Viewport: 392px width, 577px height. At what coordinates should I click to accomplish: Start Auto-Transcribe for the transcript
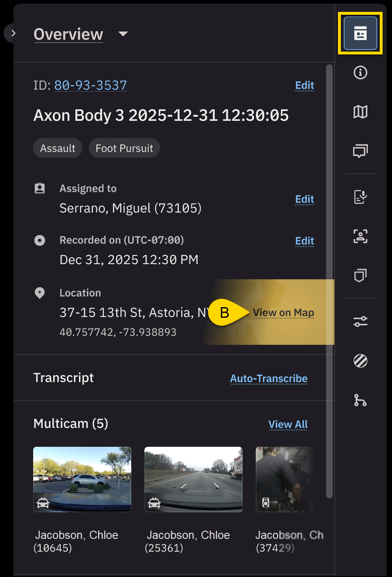tap(268, 379)
